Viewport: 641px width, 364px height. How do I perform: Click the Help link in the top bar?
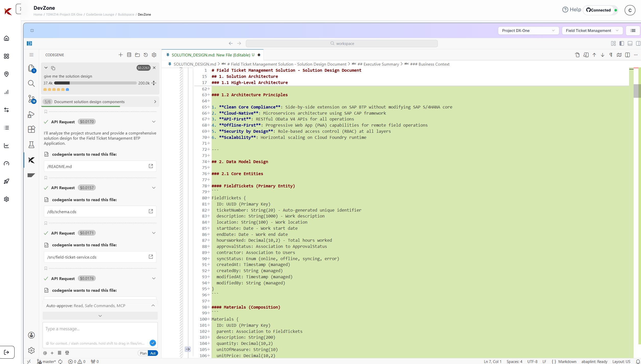coord(572,10)
